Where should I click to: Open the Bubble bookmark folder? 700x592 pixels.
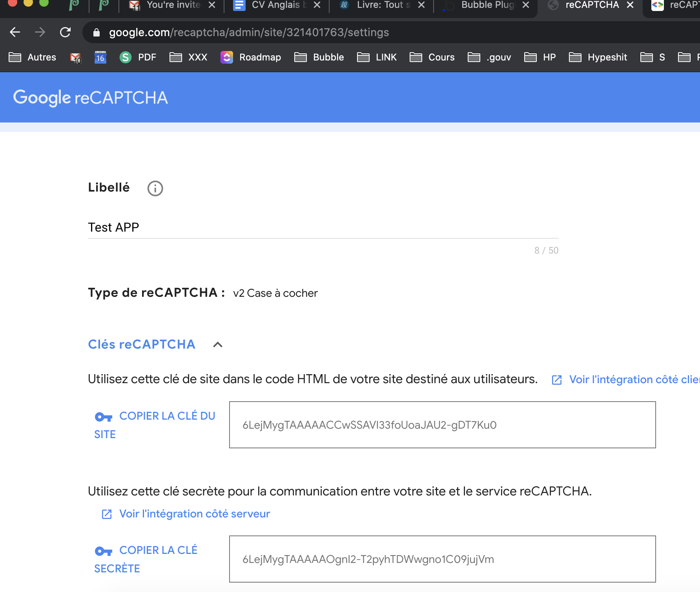(319, 57)
